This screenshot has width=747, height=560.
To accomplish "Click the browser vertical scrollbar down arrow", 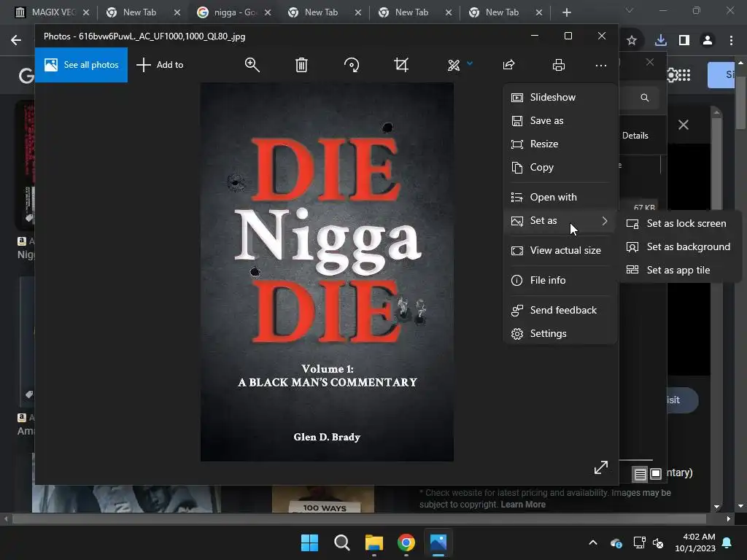I will coord(741,506).
